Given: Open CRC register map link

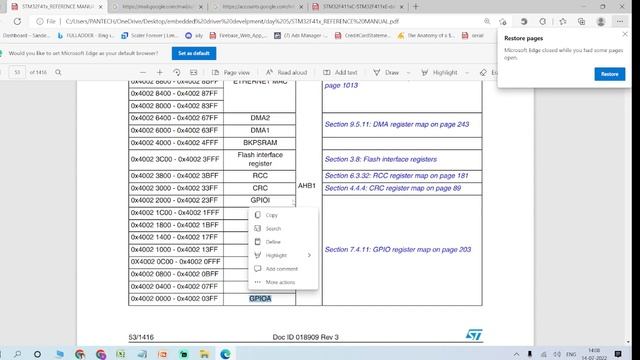Looking at the screenshot, I should [393, 188].
